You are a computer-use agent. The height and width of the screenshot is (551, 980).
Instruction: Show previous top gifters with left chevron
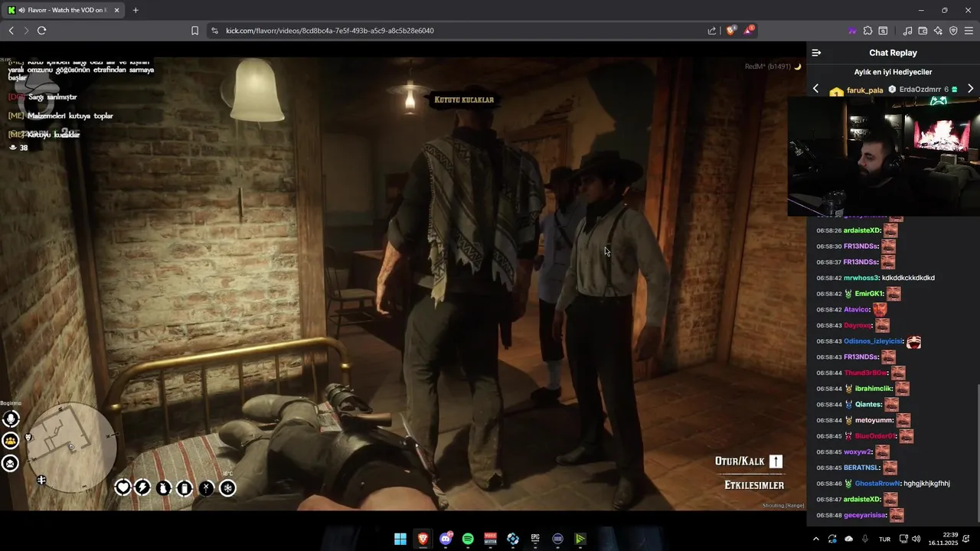815,89
